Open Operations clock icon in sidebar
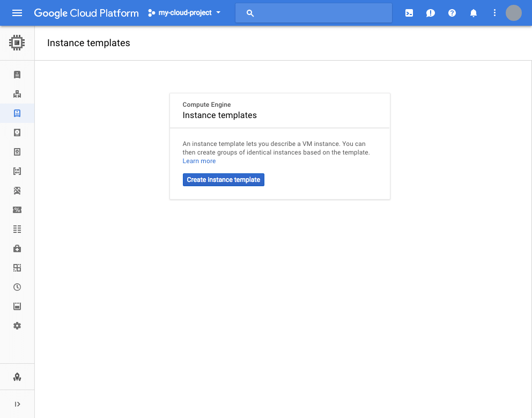This screenshot has height=418, width=532. 17,287
